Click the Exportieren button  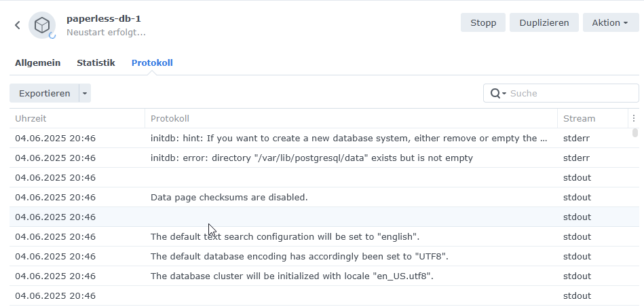44,93
